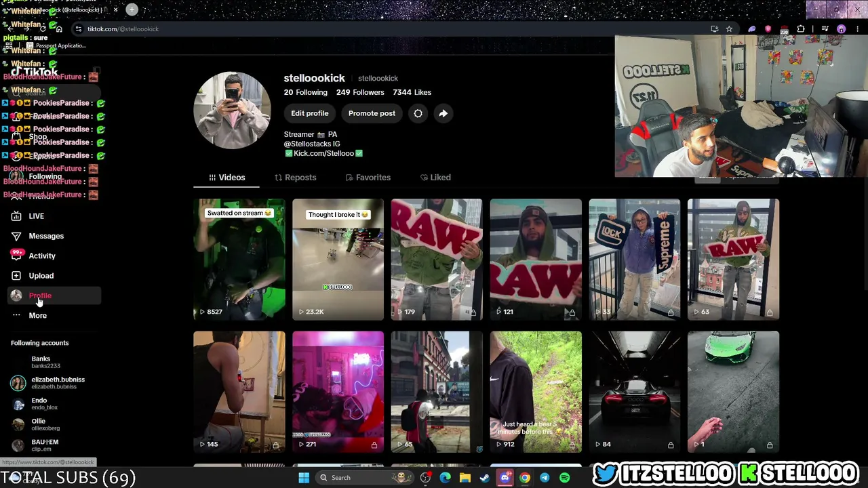The height and width of the screenshot is (488, 868).
Task: Open the RAW video with 179 views
Action: [x=437, y=259]
